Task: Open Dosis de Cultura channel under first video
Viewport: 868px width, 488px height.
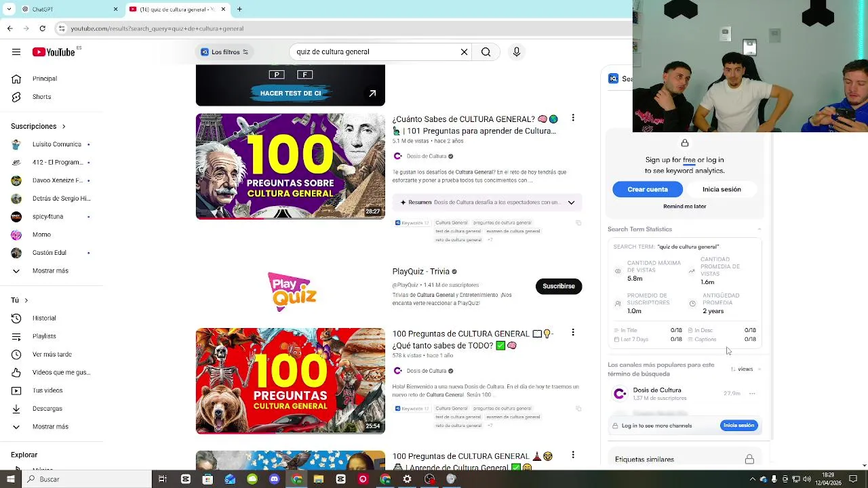Action: point(427,157)
